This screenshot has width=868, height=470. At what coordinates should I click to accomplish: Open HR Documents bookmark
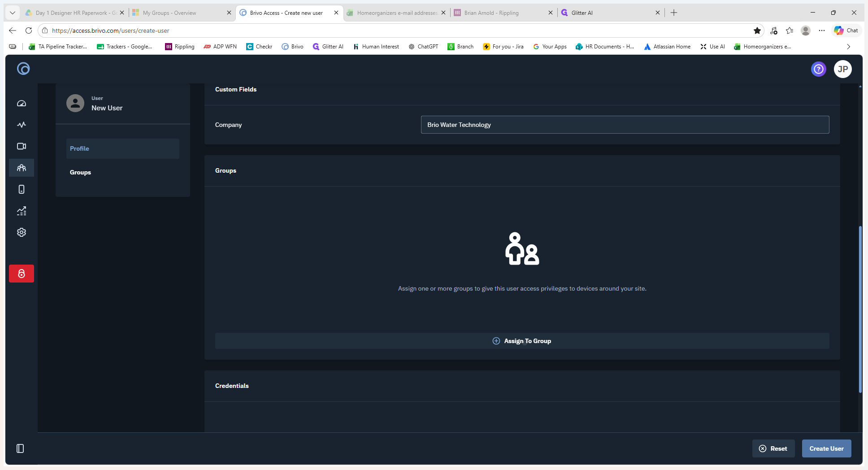[x=605, y=47]
